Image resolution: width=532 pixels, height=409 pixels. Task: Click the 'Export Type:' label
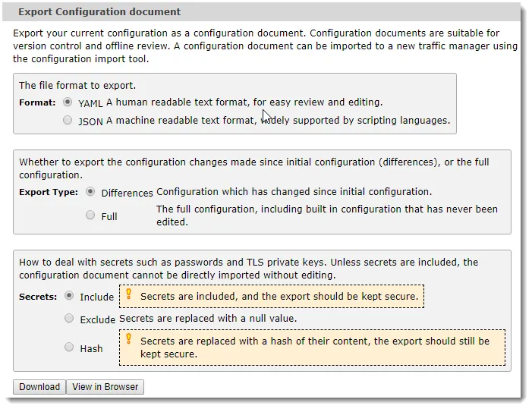coord(49,192)
